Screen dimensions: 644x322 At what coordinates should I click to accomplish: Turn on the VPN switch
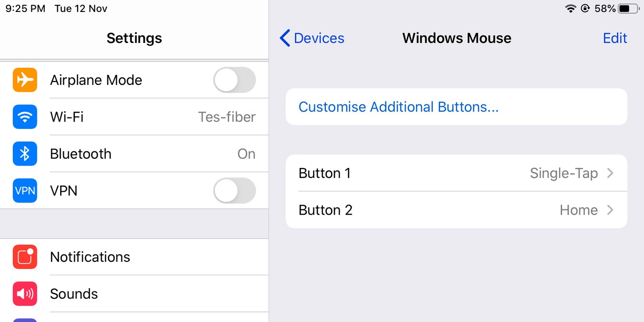pyautogui.click(x=234, y=190)
